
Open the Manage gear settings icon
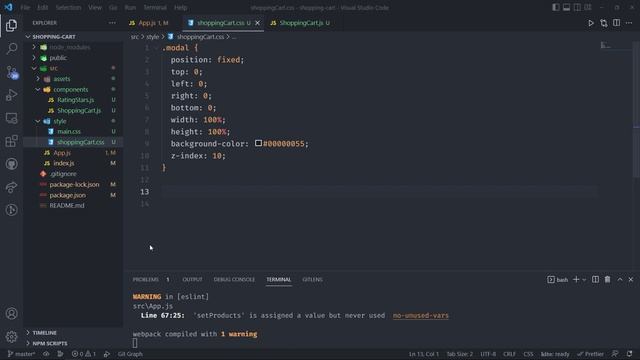pos(11,337)
